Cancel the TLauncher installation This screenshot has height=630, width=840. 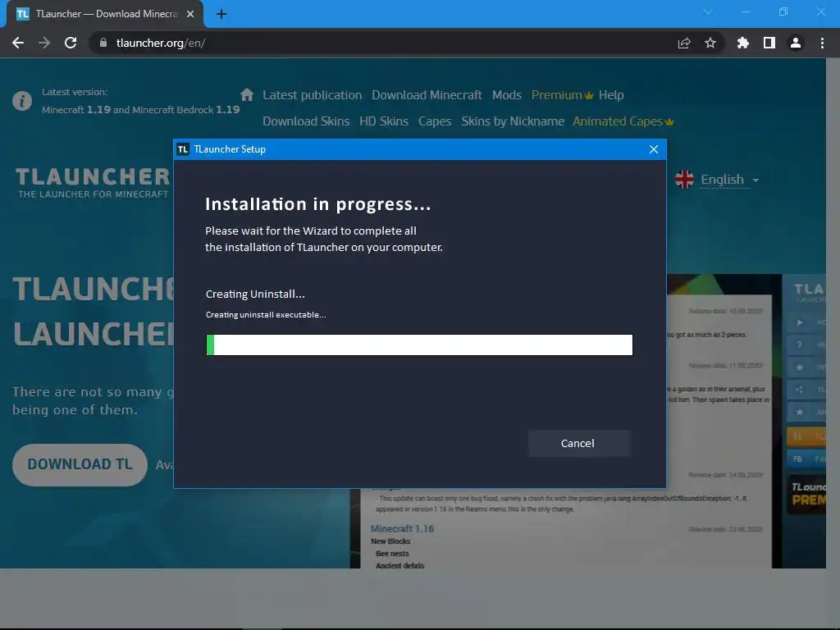578,443
